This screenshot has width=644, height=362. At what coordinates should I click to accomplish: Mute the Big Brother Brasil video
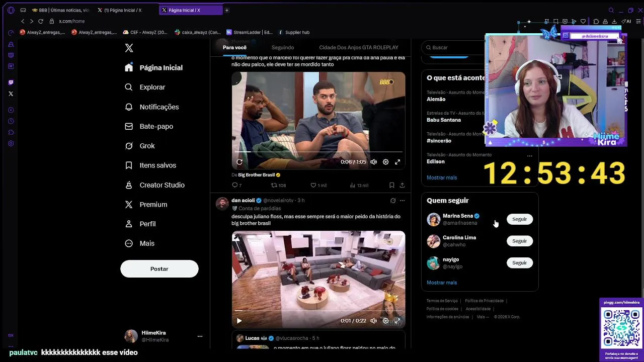coord(373,162)
